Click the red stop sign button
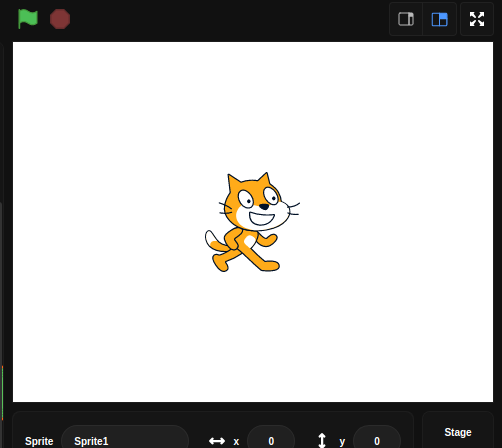The image size is (502, 448). 60,19
